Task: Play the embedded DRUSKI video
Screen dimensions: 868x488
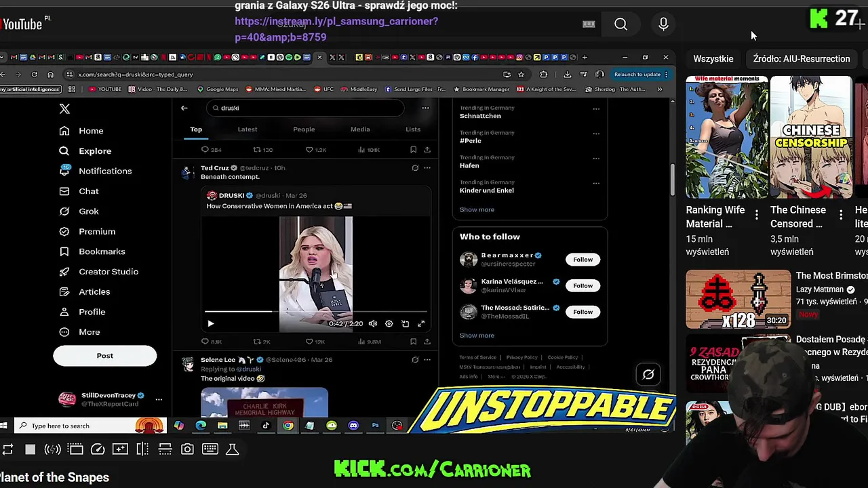Action: coord(210,324)
